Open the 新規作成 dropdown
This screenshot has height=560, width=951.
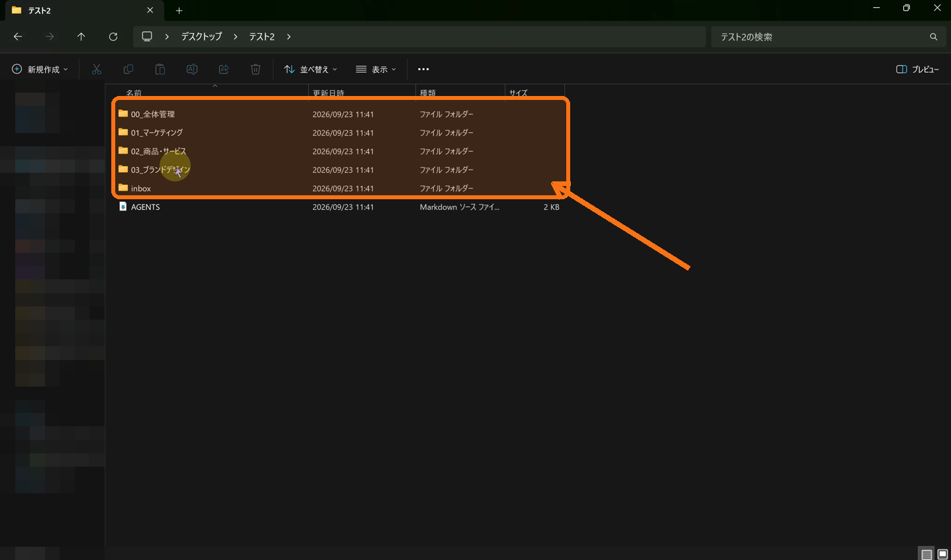point(40,69)
